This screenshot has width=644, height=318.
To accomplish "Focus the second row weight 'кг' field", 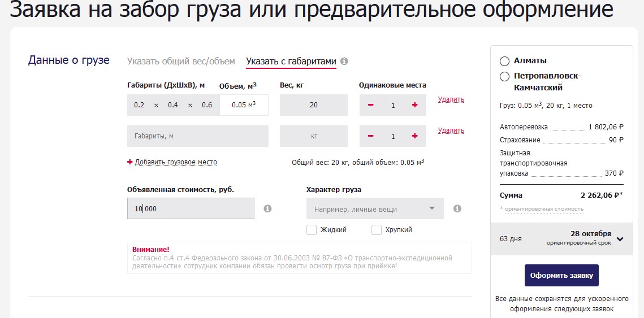I will tap(314, 136).
